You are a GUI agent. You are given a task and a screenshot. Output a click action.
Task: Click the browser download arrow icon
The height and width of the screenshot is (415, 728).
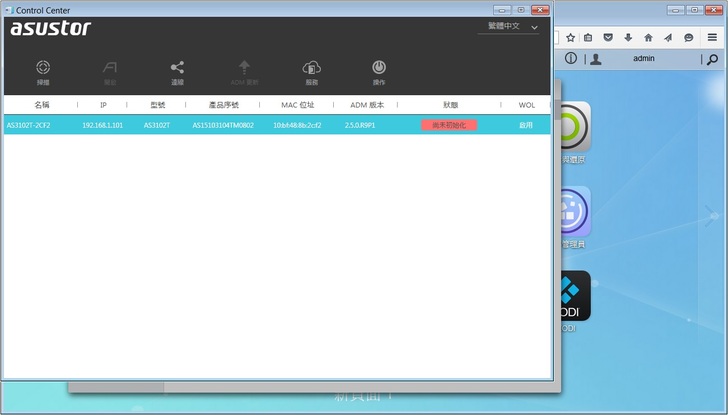(628, 37)
